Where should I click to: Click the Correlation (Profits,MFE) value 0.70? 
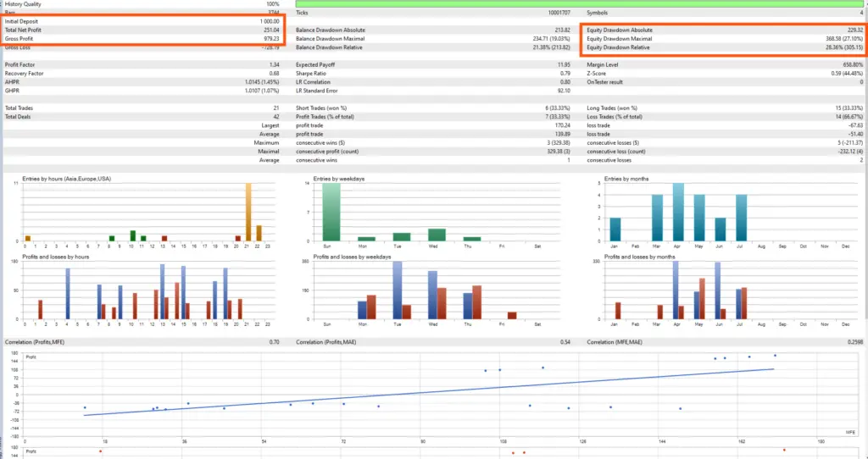click(274, 342)
